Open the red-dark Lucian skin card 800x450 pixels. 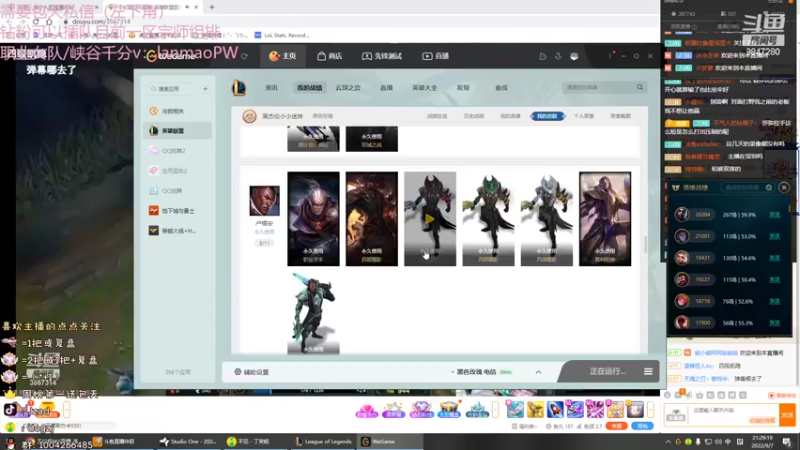click(371, 218)
